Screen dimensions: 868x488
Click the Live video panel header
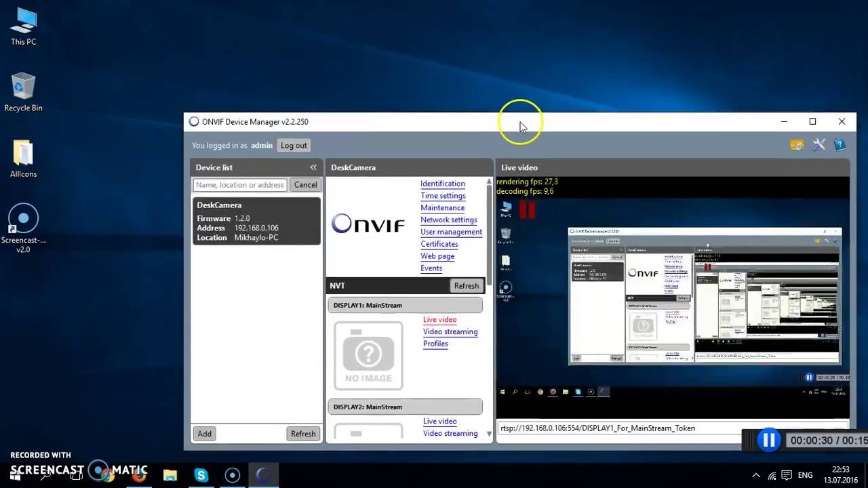click(673, 167)
